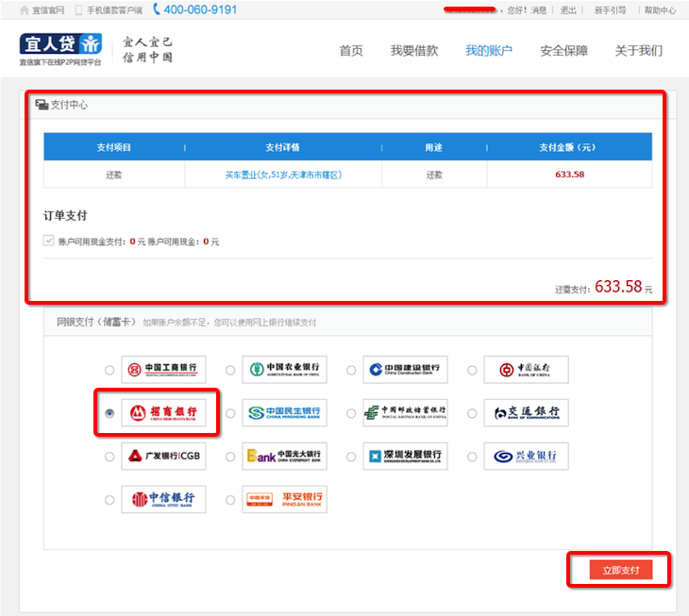
Task: Click the 平安银行 logo
Action: point(284,499)
